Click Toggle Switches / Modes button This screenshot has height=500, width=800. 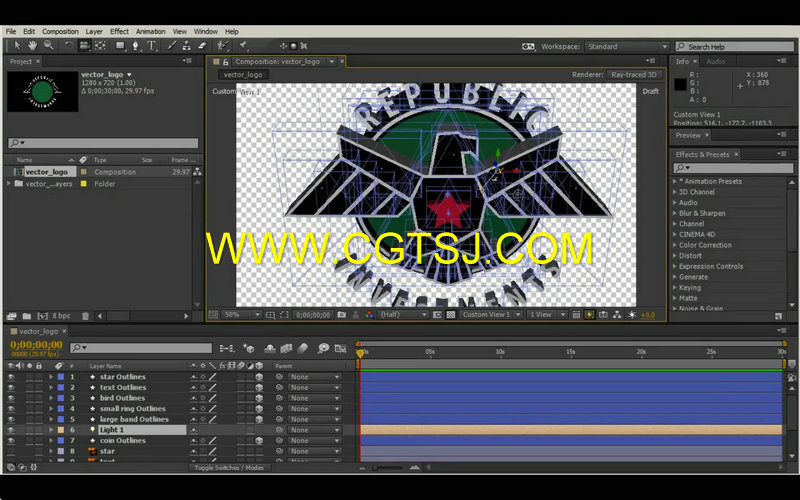click(x=229, y=468)
